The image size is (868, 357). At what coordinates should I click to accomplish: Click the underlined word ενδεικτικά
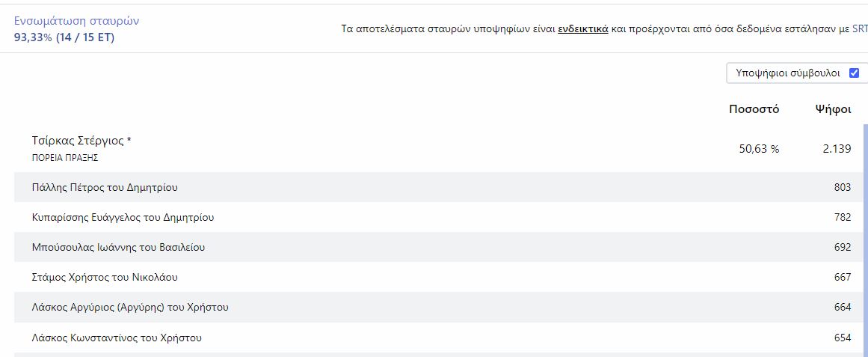point(582,30)
